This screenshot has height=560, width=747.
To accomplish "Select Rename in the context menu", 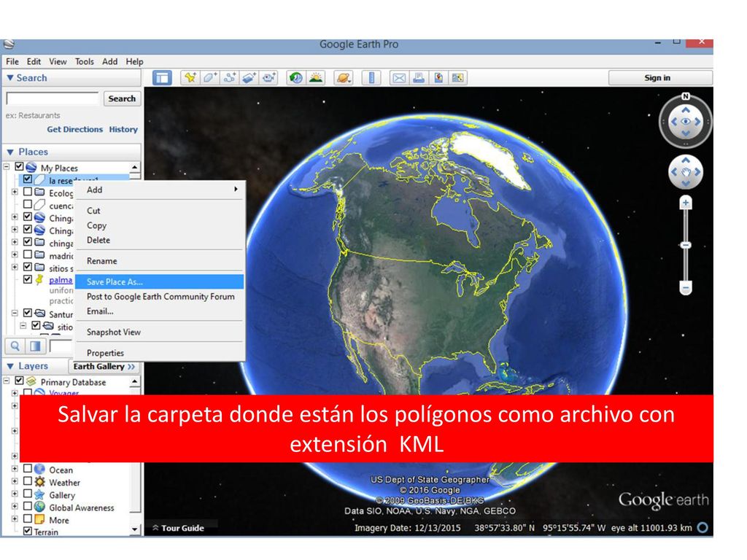I will [x=160, y=261].
